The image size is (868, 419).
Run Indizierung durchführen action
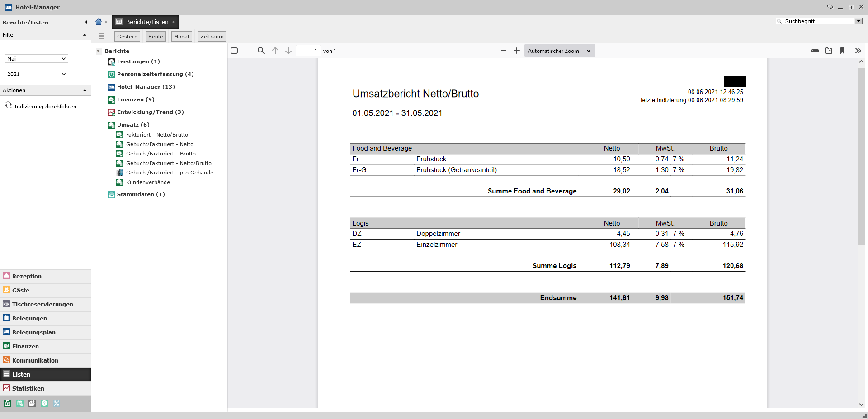pos(45,107)
